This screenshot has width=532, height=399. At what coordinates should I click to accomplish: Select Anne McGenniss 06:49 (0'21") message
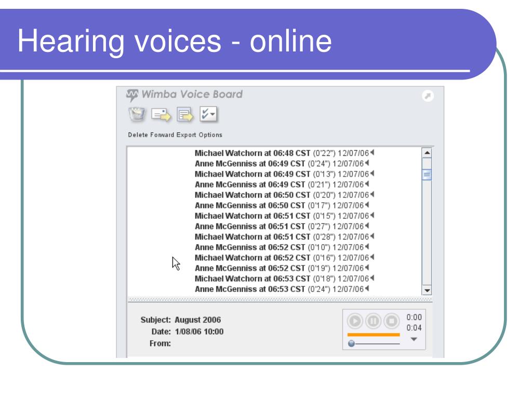point(282,184)
